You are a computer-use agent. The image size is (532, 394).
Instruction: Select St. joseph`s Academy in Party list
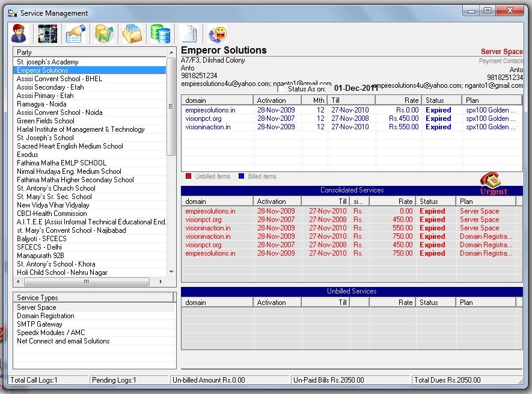pyautogui.click(x=90, y=62)
